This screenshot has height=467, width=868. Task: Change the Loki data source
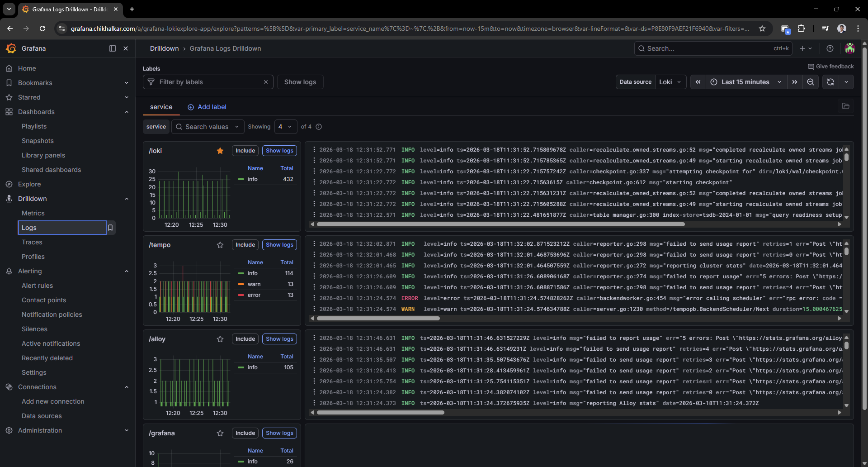[671, 82]
